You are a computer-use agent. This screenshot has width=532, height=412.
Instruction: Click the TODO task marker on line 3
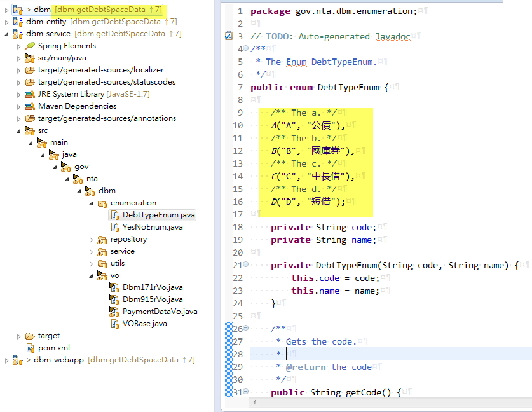coord(229,36)
